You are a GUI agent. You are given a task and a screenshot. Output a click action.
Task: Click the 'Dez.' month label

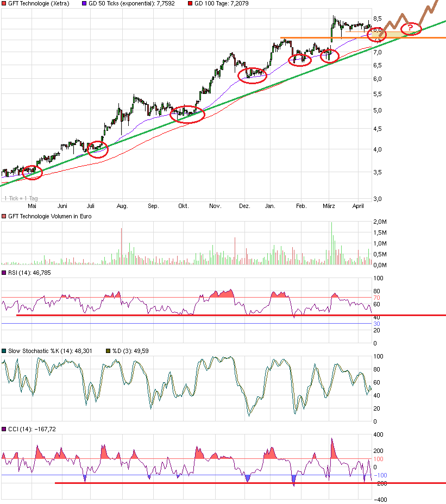(244, 206)
